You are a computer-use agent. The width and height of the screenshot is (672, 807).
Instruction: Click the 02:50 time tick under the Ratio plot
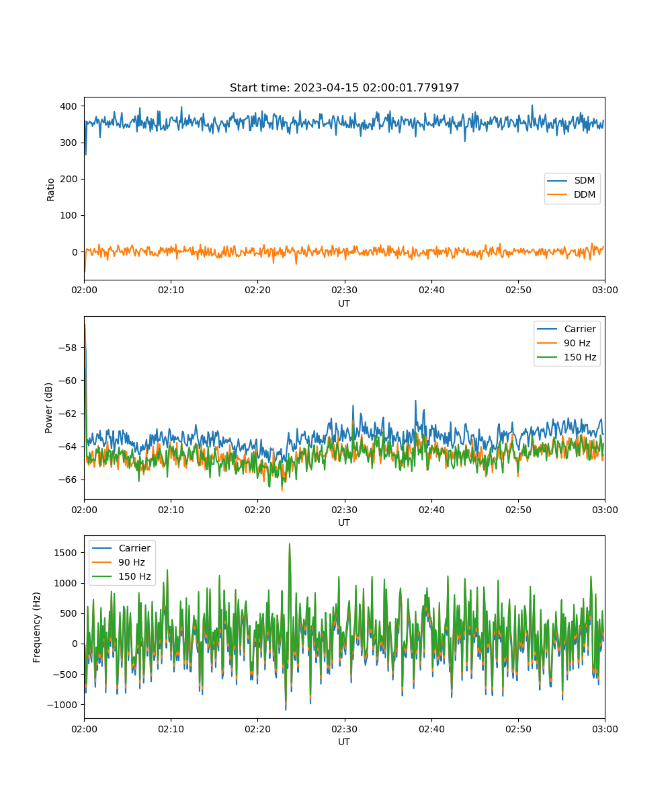518,290
